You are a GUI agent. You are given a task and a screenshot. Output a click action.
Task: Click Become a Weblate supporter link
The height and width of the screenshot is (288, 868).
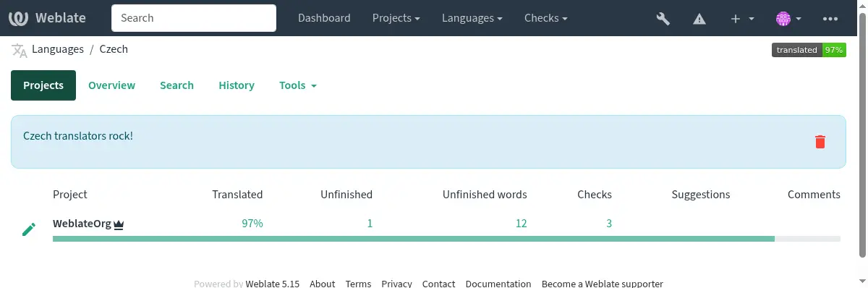[x=603, y=284]
